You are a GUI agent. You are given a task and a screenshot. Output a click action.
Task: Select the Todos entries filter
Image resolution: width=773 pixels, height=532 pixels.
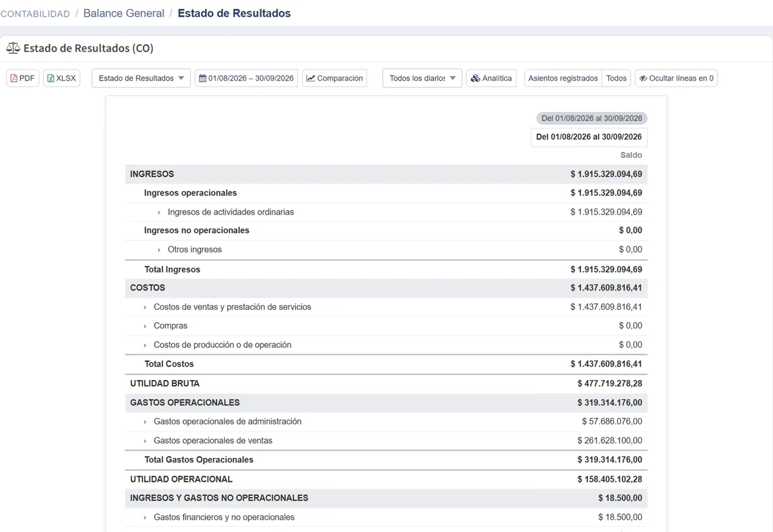click(616, 78)
